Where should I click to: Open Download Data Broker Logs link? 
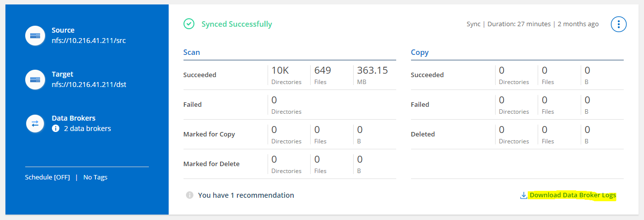point(572,195)
